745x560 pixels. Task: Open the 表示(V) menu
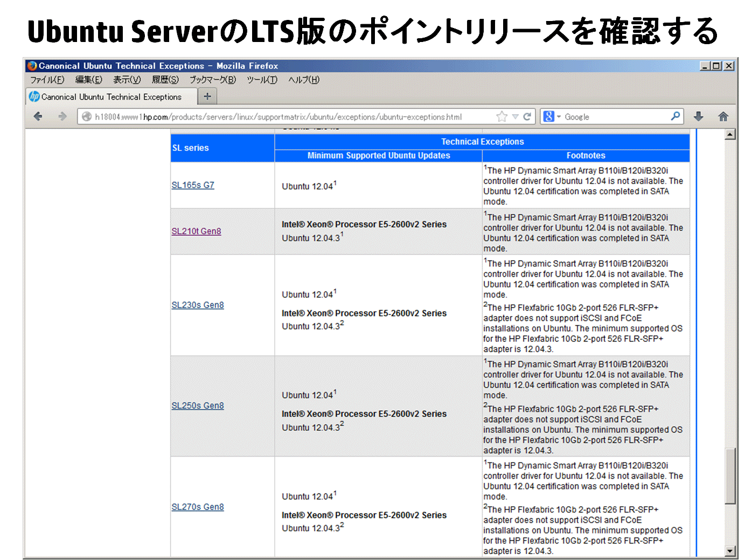(127, 80)
